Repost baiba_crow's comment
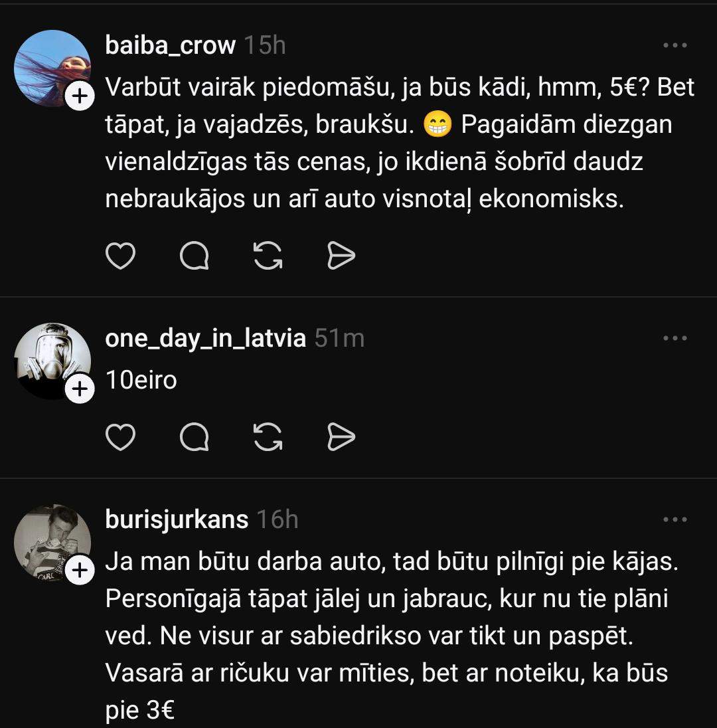The height and width of the screenshot is (728, 717). tap(268, 256)
